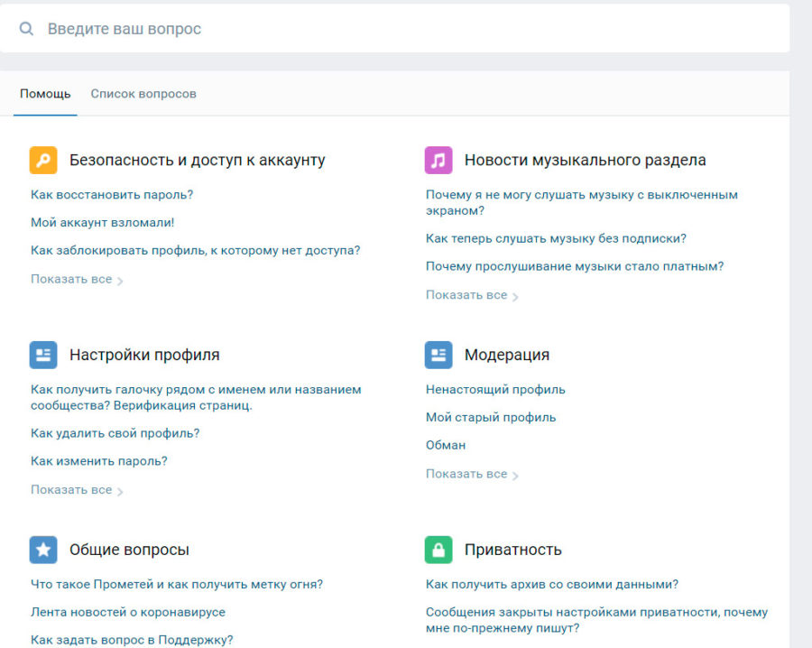Viewport: 812px width, 648px height.
Task: Open 'Ненастоящий профиль' moderation link
Action: pyautogui.click(x=495, y=390)
